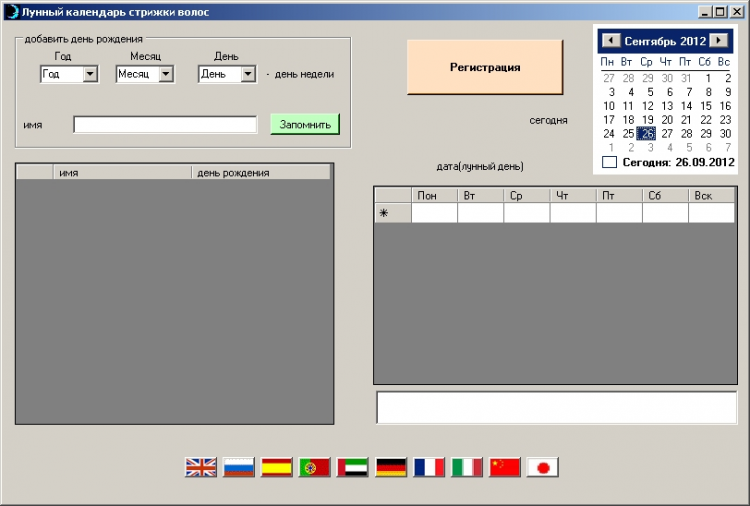The width and height of the screenshot is (750, 506).
Task: Close the Лунный календарь window
Action: [737, 12]
